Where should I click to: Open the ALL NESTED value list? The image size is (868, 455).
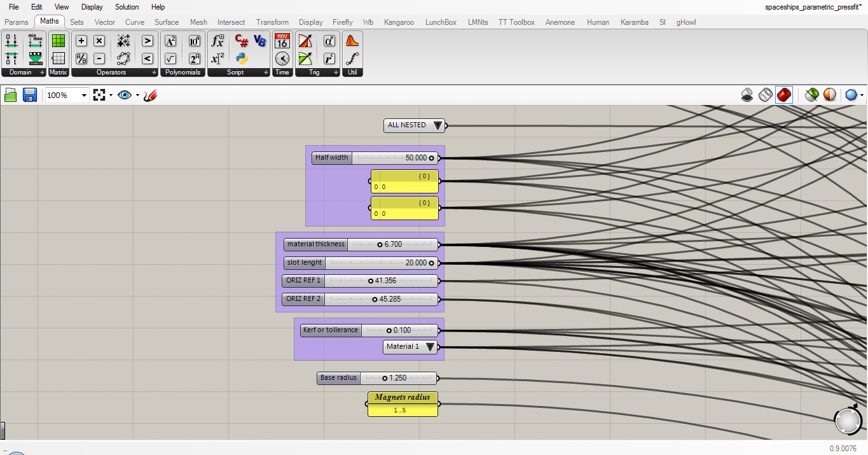point(415,125)
